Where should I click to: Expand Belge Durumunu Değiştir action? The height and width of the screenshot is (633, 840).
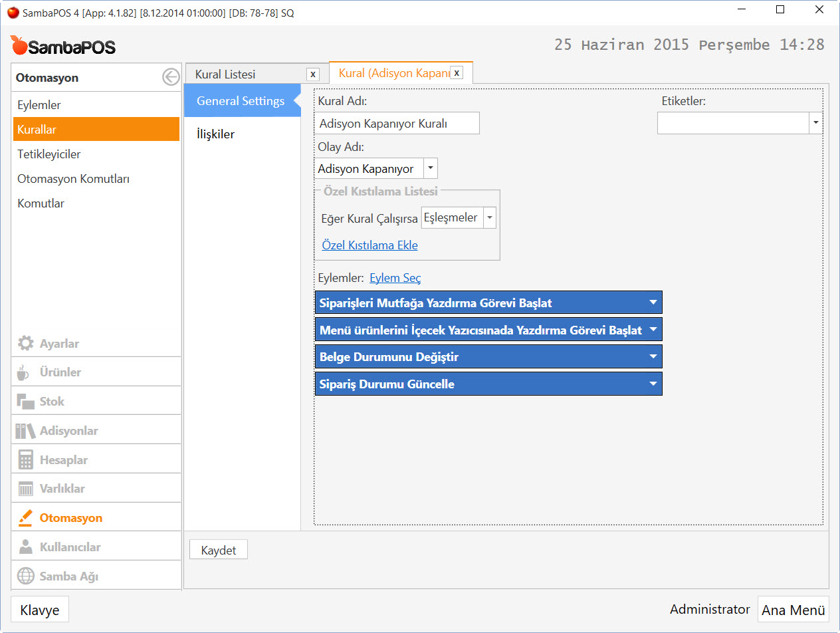click(653, 357)
